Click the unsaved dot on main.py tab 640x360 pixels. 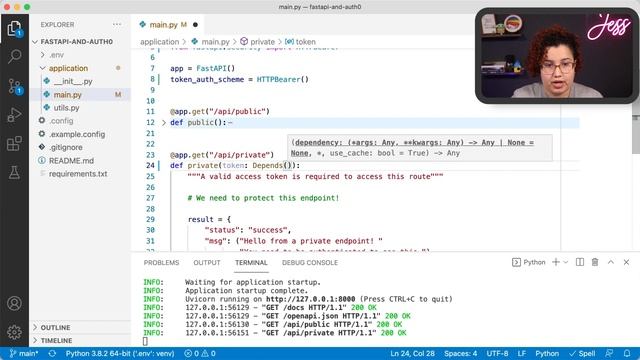(195, 25)
